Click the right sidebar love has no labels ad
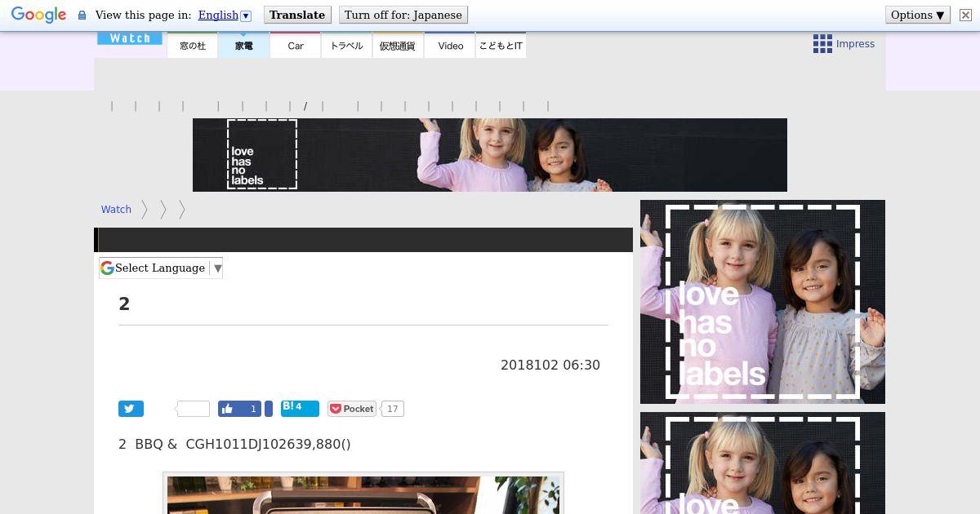Image resolution: width=980 pixels, height=514 pixels. tap(763, 302)
